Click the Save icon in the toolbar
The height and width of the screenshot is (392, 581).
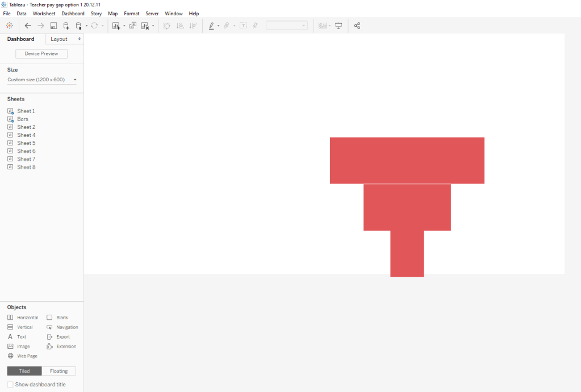coord(53,26)
